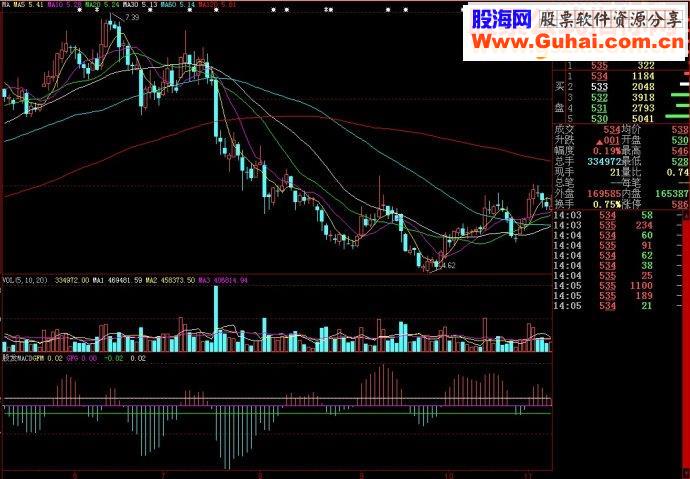Click the 外盘 value 169585

(603, 194)
